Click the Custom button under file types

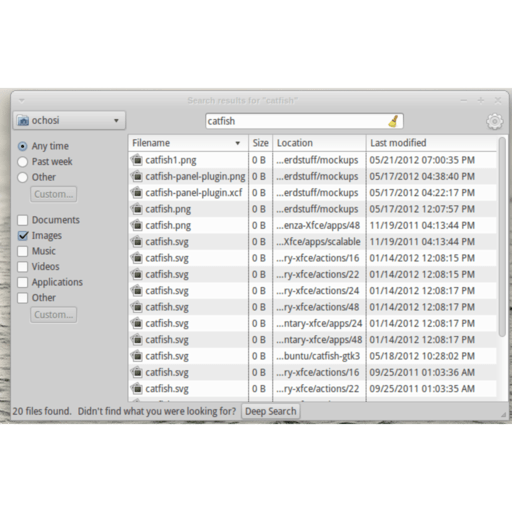pyautogui.click(x=54, y=315)
